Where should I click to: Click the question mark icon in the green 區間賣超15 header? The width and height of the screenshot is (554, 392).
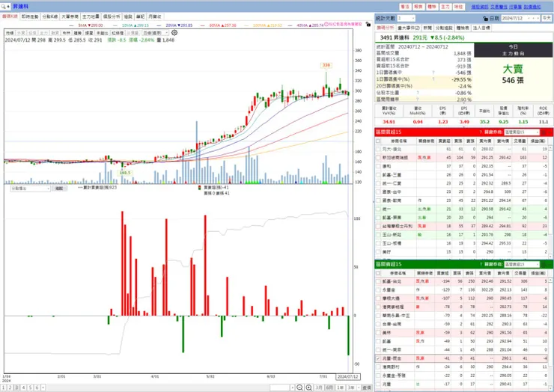481,264
